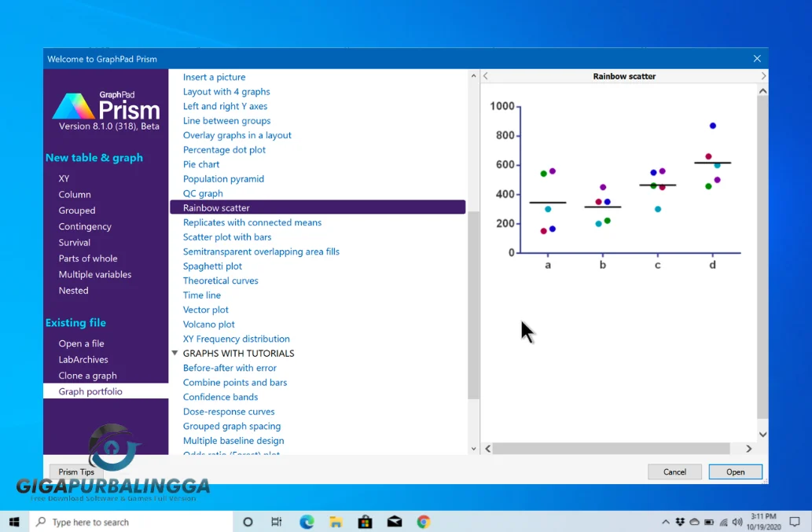The width and height of the screenshot is (812, 532).
Task: Select Insert a picture entry
Action: (214, 77)
